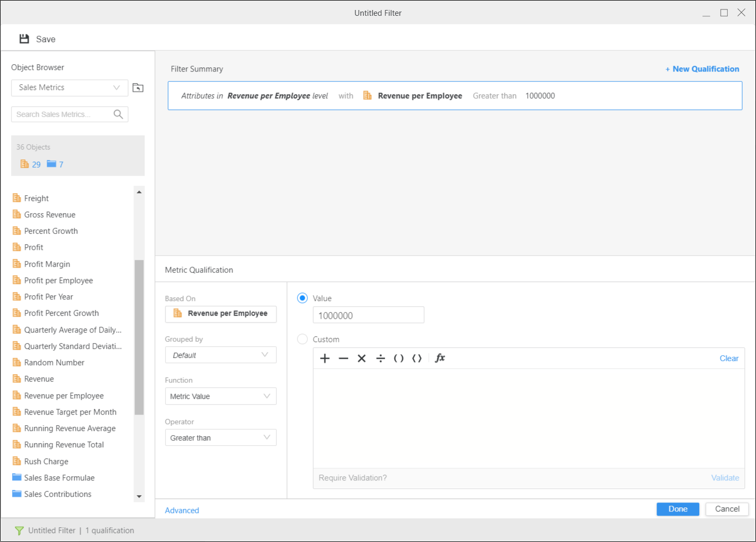Insert plus operator in custom expression

[325, 358]
